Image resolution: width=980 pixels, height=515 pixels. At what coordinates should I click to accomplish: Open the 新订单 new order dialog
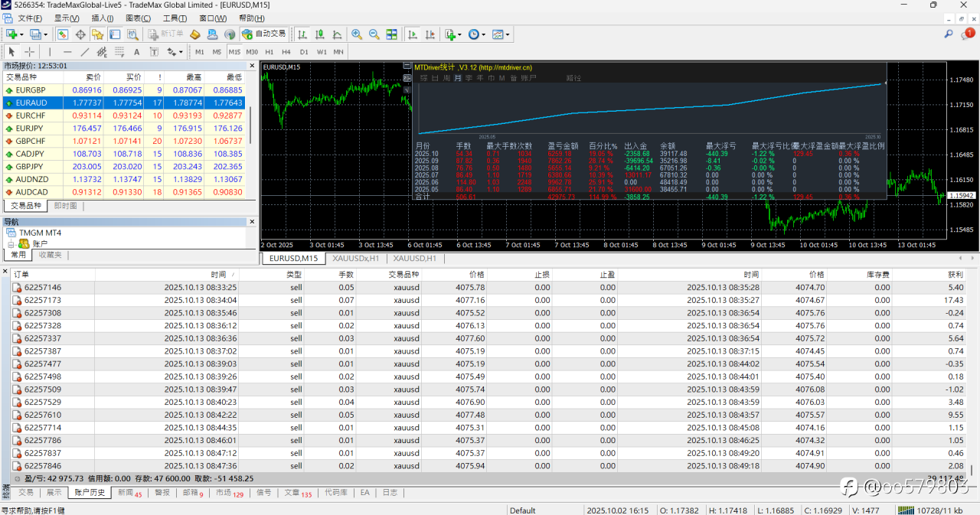[165, 34]
